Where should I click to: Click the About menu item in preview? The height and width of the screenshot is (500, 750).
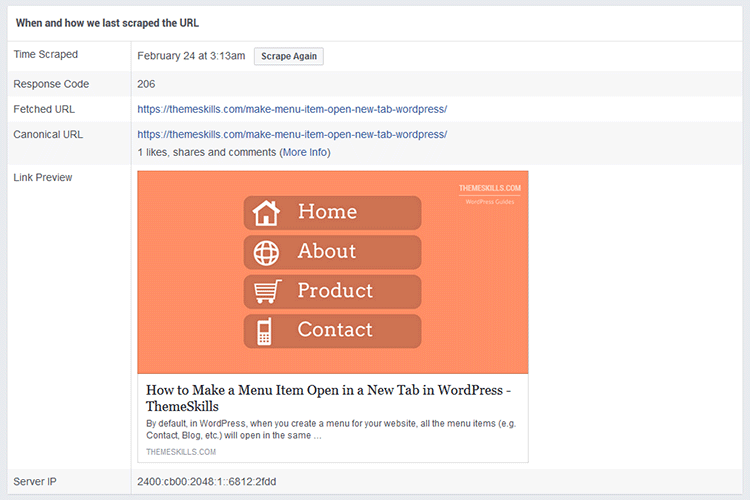332,252
